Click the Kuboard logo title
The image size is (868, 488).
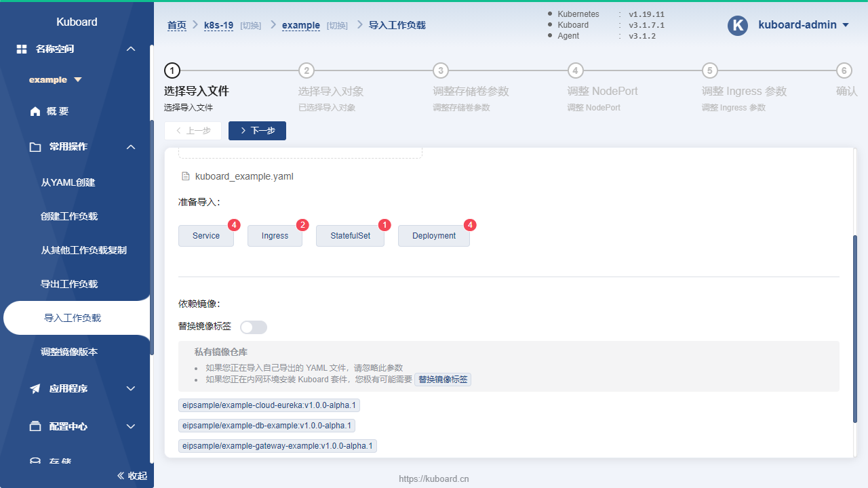(x=77, y=22)
